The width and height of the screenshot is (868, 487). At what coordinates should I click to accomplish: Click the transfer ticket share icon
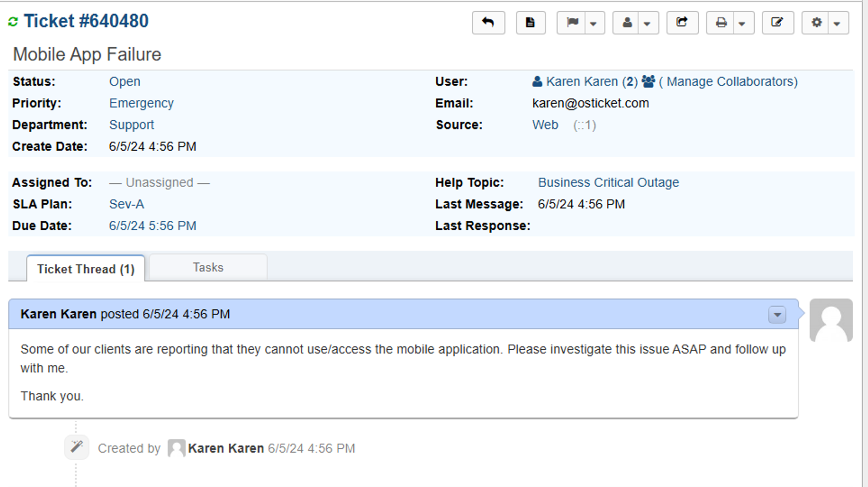pos(682,23)
